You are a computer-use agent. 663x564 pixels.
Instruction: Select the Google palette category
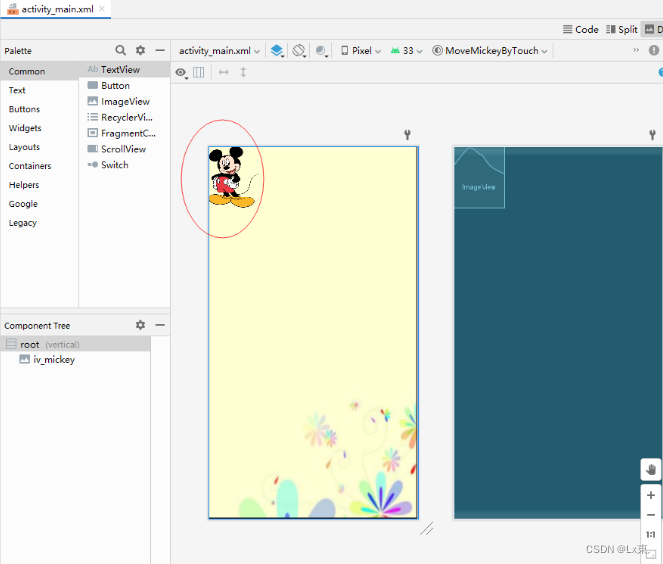(39, 204)
